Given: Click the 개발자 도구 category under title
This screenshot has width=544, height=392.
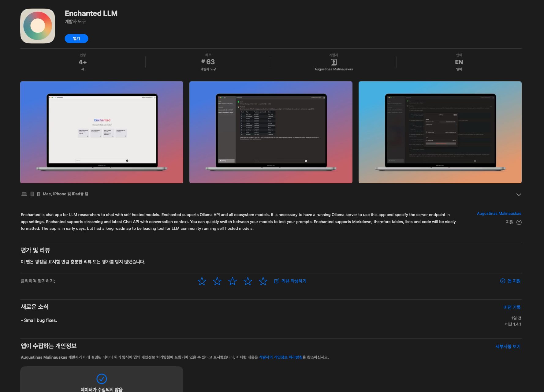Looking at the screenshot, I should click(75, 21).
